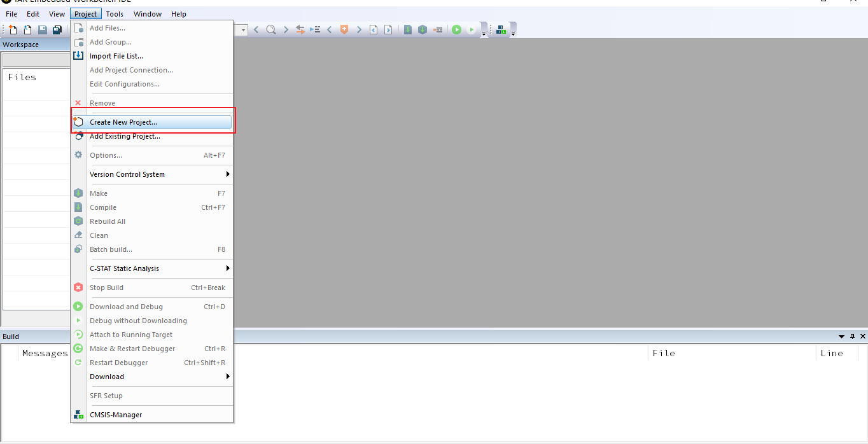The image size is (868, 444).
Task: Click Import File List menu item
Action: [x=116, y=56]
